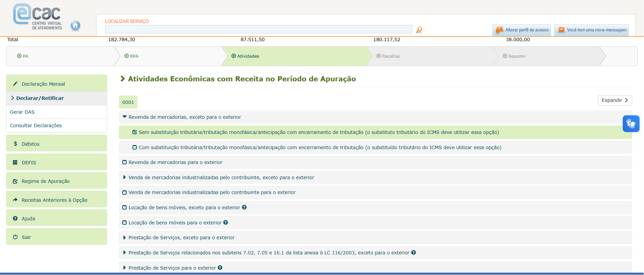644x275 pixels.
Task: Click the power icon of Sair
Action: [15, 237]
